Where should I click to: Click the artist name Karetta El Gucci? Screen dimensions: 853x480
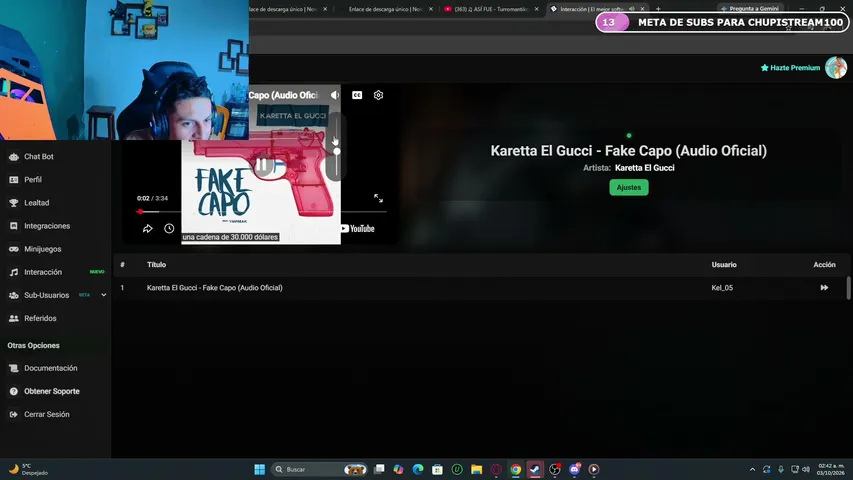coord(645,168)
